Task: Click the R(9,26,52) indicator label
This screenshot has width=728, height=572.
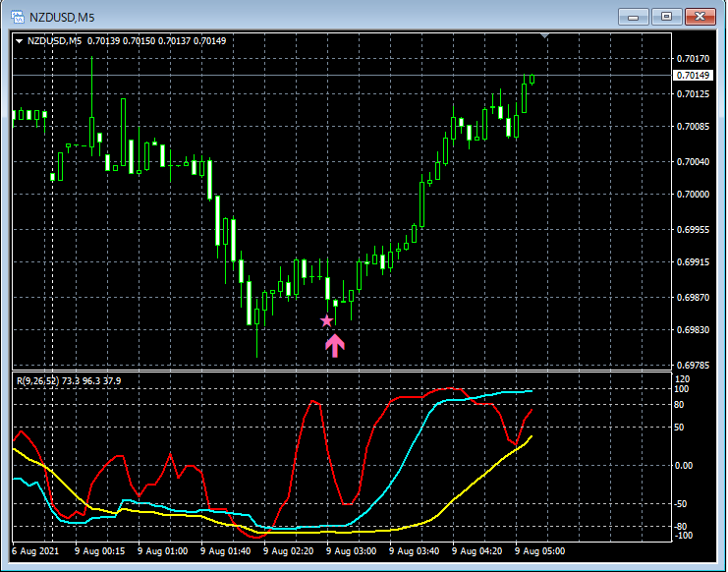Action: (69, 381)
